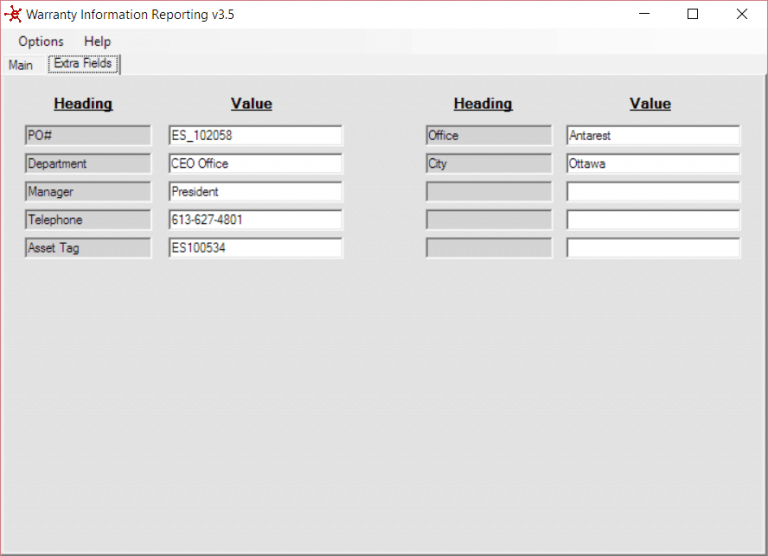Edit the ES100534 asset tag value
Viewport: 768px width, 556px height.
tap(256, 248)
